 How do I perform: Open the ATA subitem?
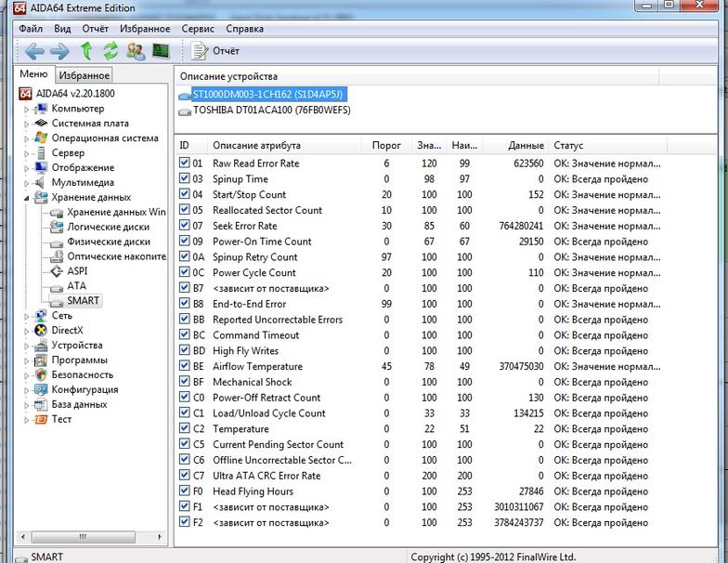76,286
